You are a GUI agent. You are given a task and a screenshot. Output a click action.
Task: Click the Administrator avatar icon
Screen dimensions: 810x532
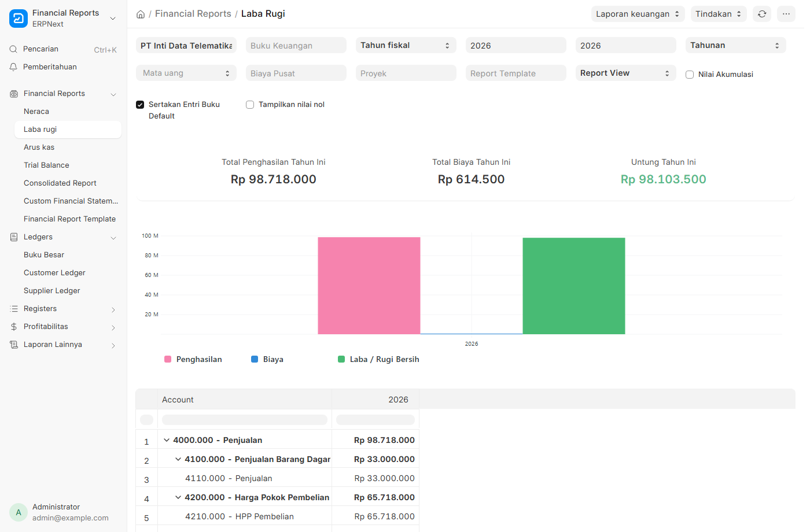(x=19, y=512)
